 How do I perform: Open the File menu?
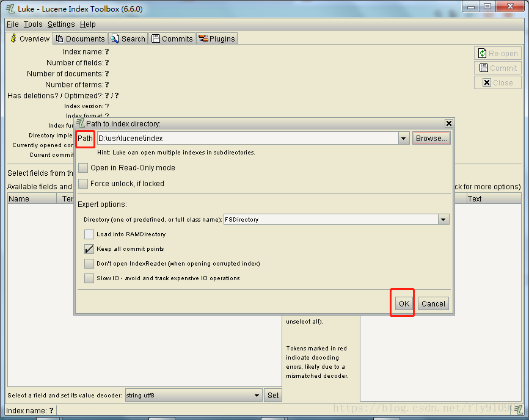pyautogui.click(x=12, y=24)
